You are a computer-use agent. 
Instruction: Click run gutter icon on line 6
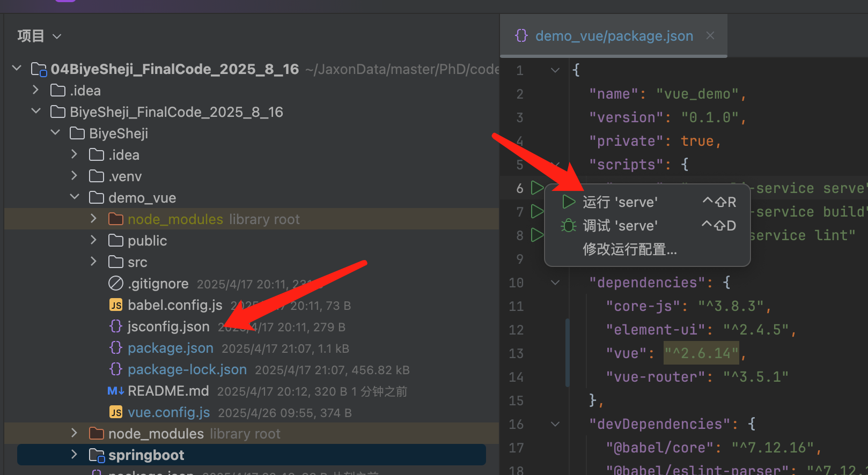pos(536,188)
